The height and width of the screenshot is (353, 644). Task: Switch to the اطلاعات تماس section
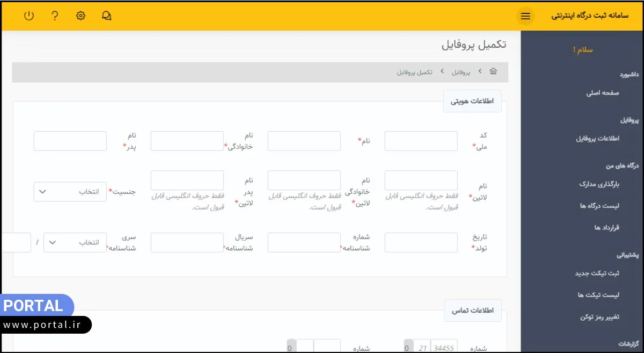click(472, 311)
